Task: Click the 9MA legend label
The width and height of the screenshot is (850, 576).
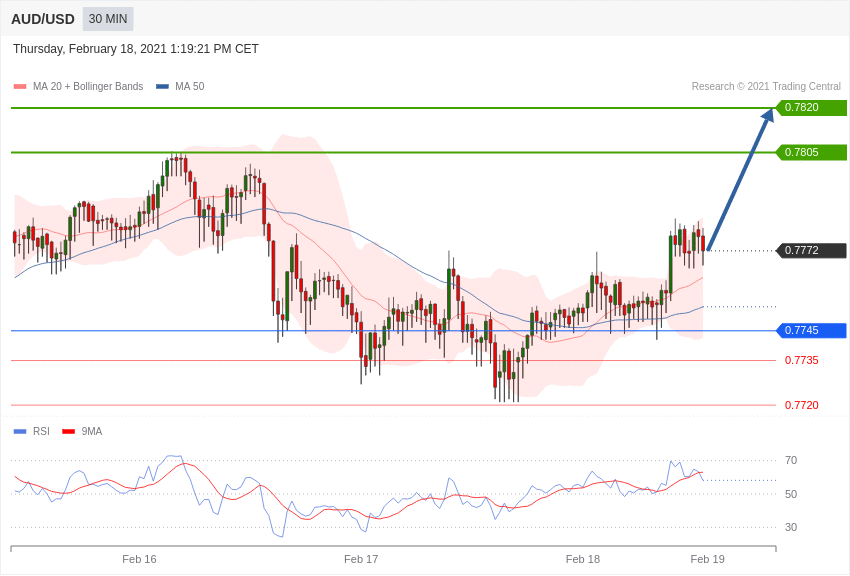Action: point(92,432)
